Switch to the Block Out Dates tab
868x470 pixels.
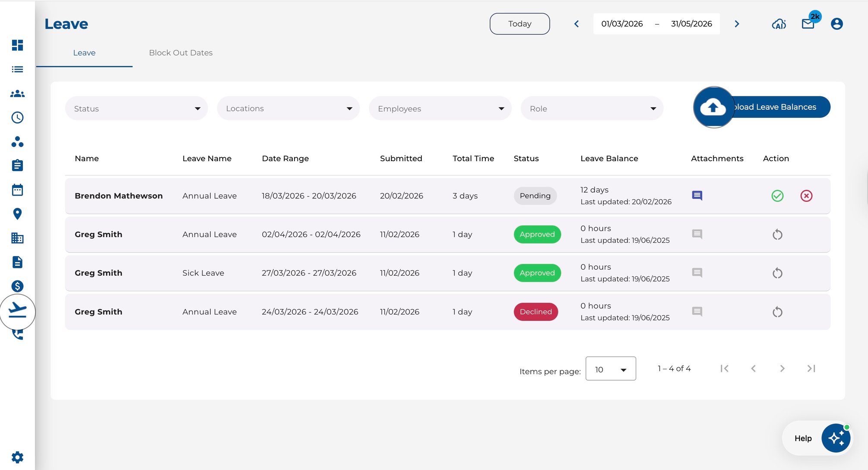click(x=181, y=53)
